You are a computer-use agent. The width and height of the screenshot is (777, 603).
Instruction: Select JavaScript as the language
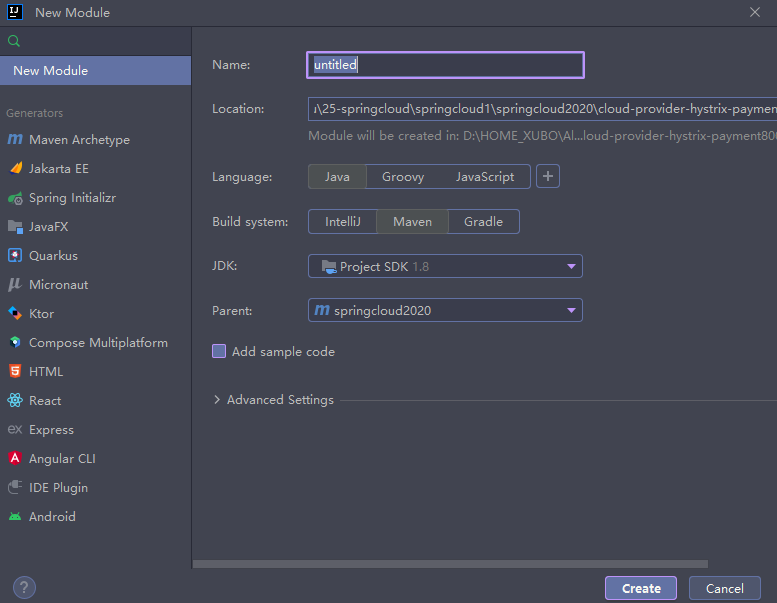click(x=485, y=177)
